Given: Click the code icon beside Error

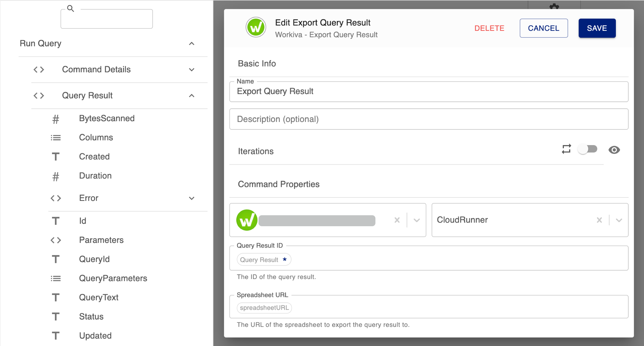Looking at the screenshot, I should (x=56, y=198).
